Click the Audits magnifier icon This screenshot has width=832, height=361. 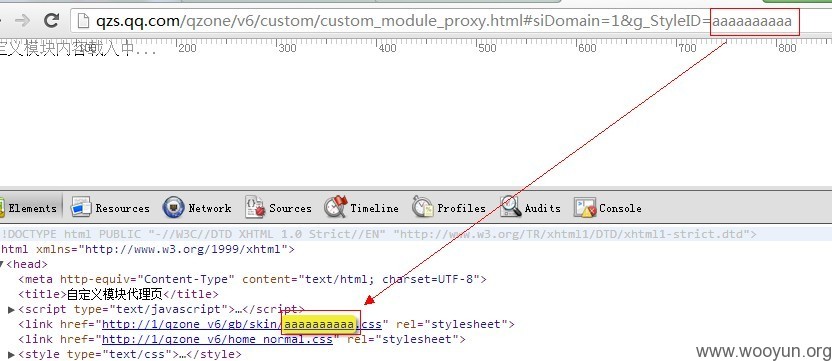point(510,207)
